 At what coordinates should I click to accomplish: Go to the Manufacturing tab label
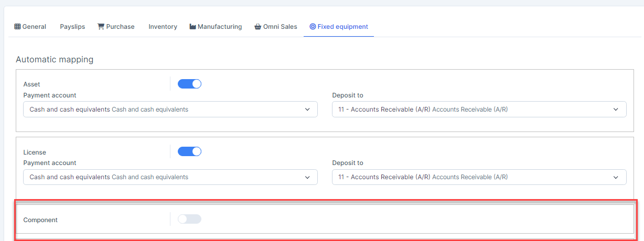click(220, 27)
